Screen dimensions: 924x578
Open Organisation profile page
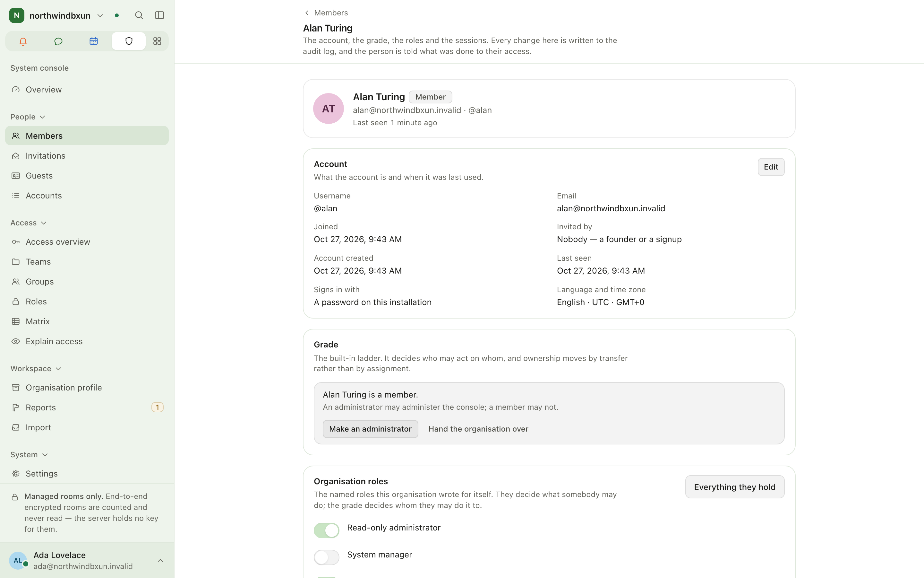coord(87,388)
